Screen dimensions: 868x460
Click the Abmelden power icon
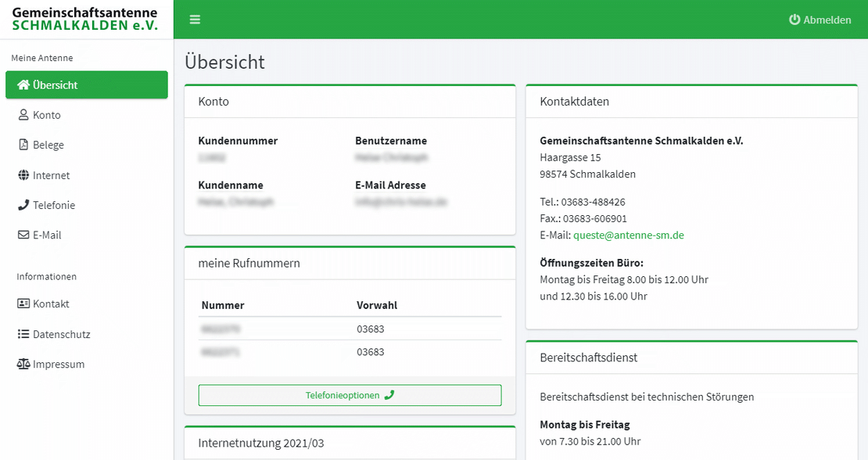coord(794,20)
